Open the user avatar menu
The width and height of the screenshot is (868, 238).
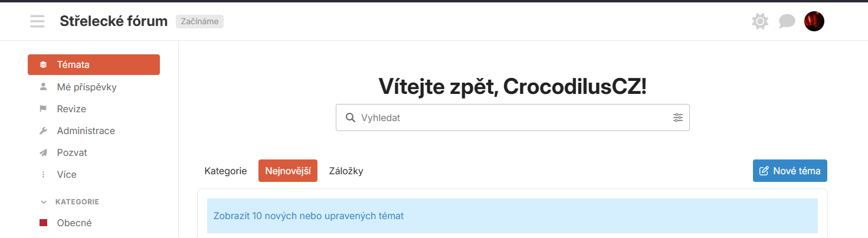814,21
